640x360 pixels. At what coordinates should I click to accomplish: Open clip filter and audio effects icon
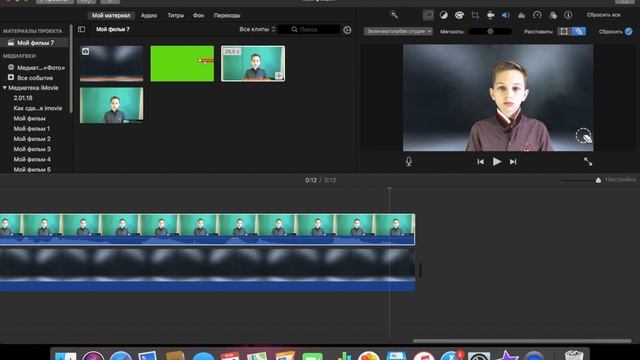pos(553,15)
